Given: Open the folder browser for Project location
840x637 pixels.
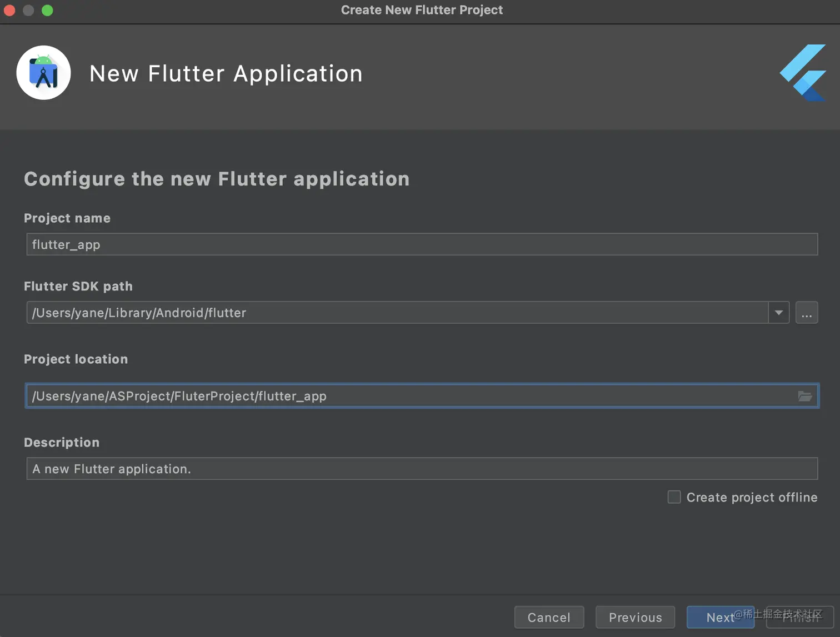Looking at the screenshot, I should click(x=804, y=395).
